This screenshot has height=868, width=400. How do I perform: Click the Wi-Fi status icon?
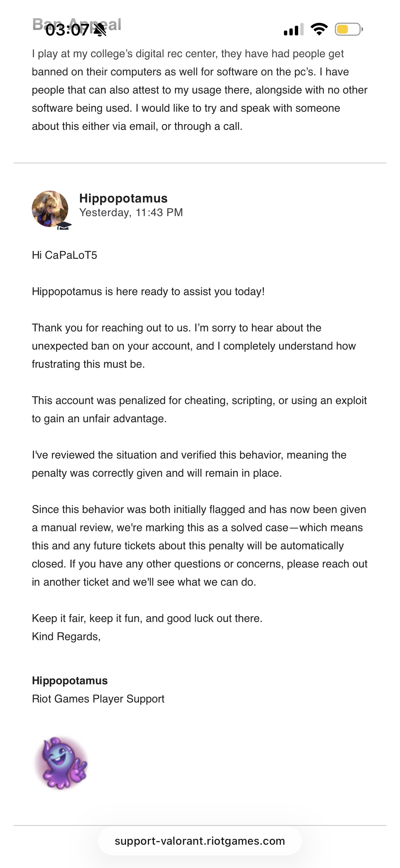(319, 29)
